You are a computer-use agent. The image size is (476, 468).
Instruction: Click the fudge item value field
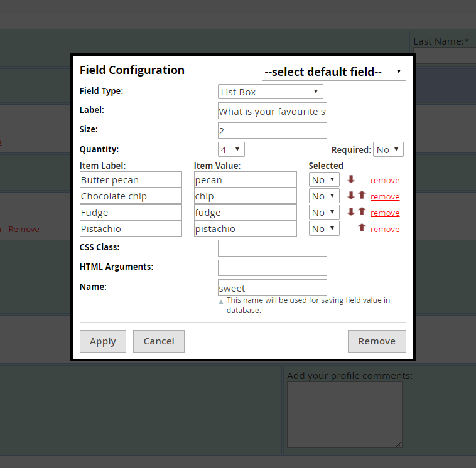tap(246, 212)
